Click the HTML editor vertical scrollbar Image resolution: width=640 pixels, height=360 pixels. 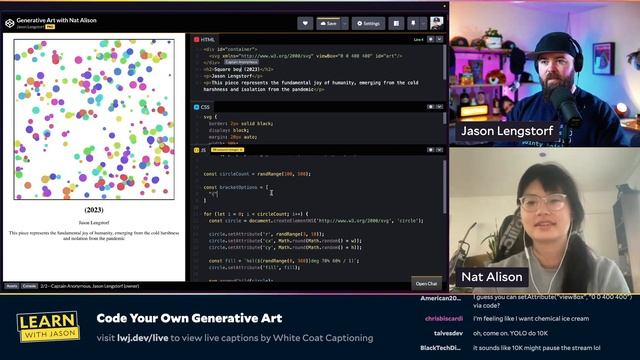444,62
